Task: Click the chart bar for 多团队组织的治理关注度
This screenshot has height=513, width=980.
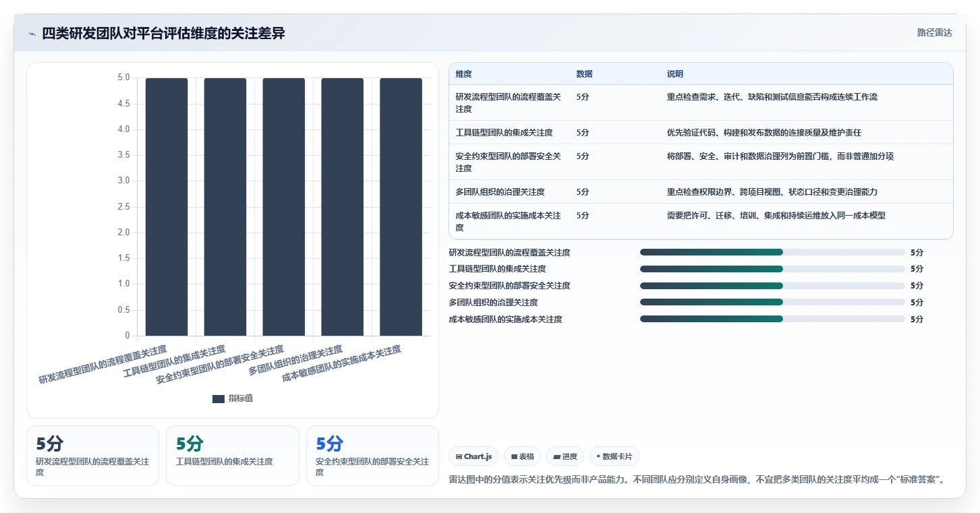Action: point(342,207)
